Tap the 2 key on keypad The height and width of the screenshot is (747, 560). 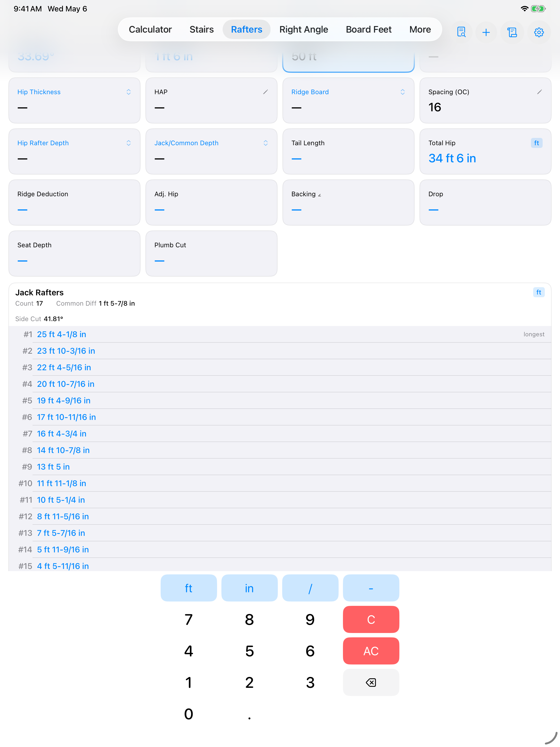tap(249, 682)
